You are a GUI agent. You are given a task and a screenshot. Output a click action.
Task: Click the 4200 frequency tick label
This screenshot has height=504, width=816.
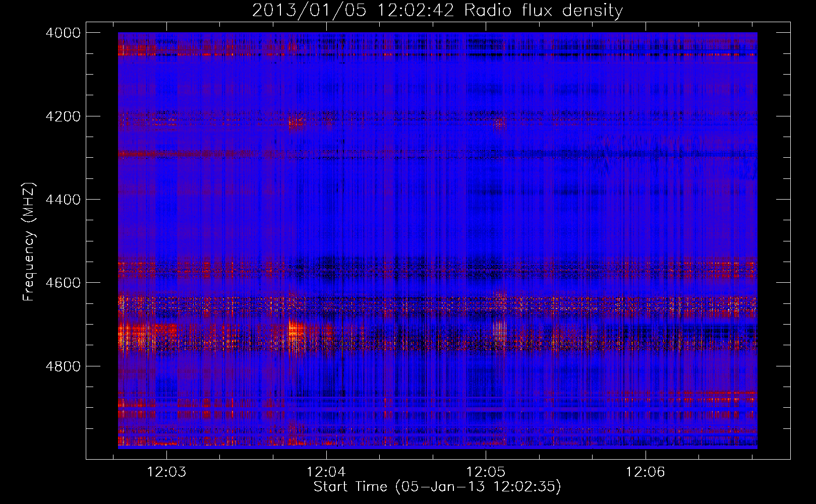63,116
